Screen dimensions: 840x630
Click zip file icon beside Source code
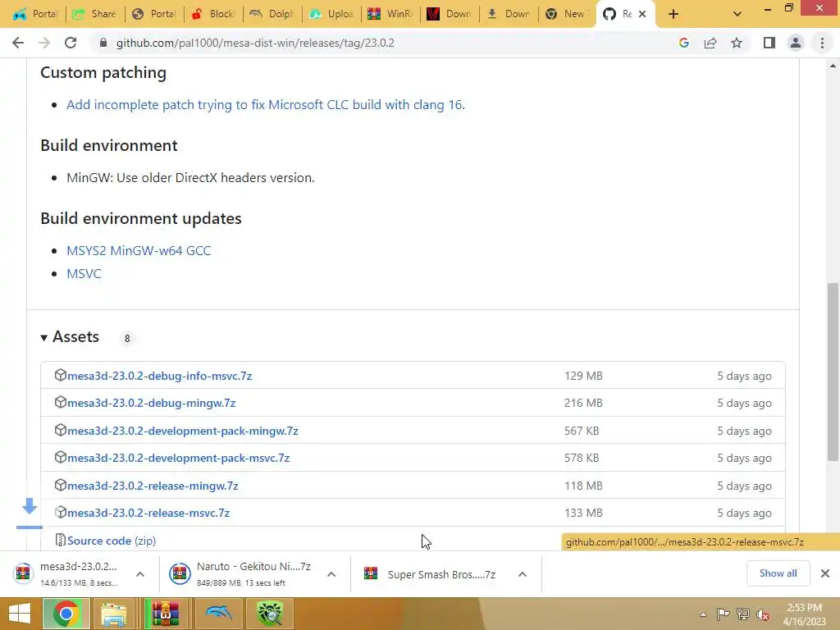(61, 540)
